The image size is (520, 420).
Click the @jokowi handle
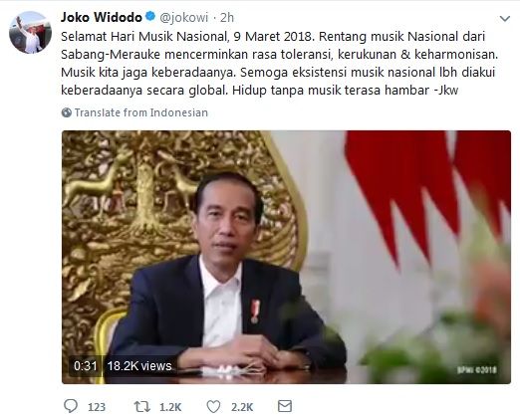[x=184, y=18]
